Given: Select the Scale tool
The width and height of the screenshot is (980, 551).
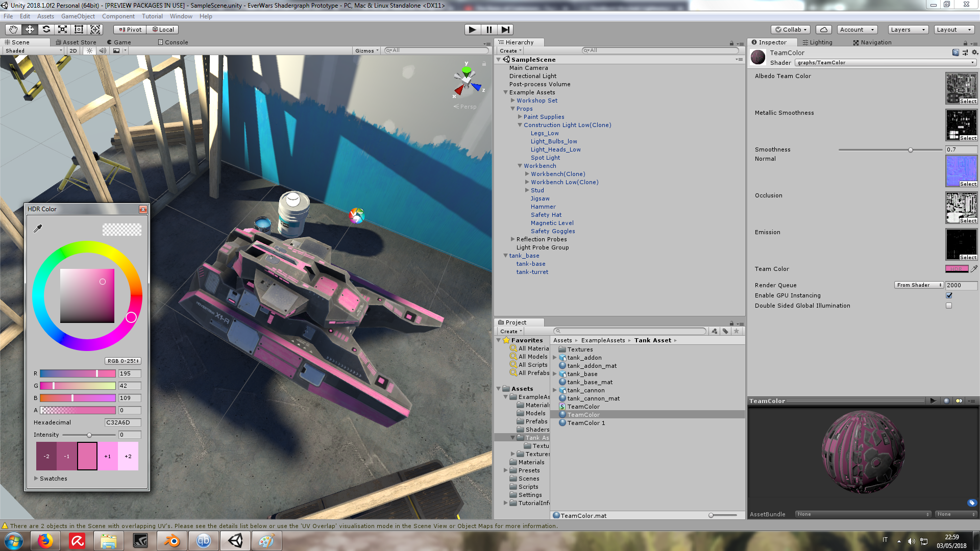Looking at the screenshot, I should (x=62, y=30).
